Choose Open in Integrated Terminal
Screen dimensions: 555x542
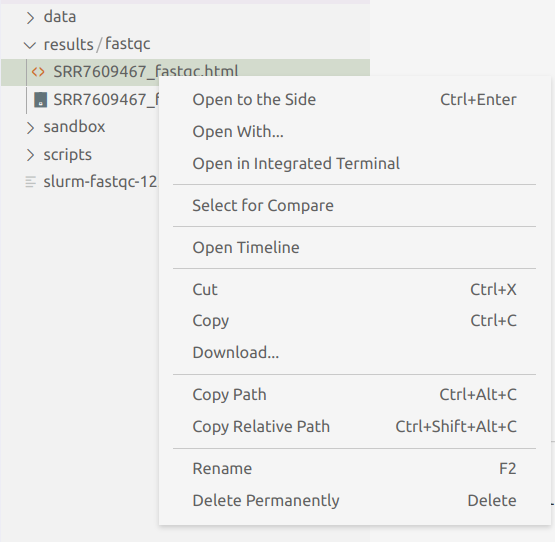pyautogui.click(x=354, y=163)
